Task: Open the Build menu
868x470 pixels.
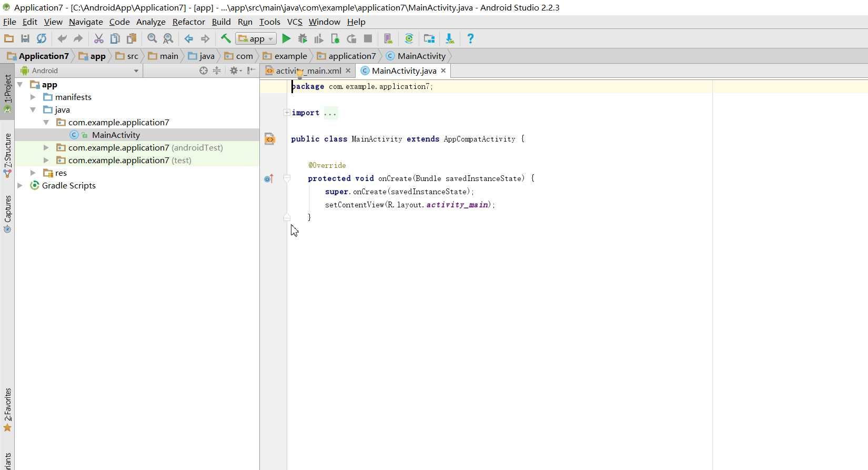Action: 221,22
